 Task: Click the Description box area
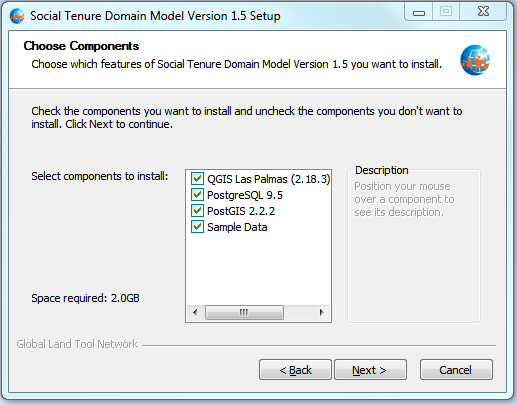[x=414, y=247]
